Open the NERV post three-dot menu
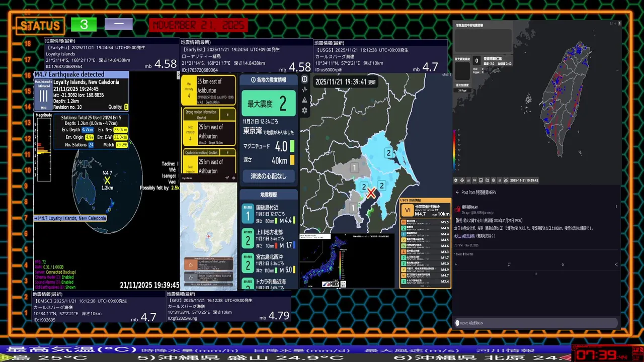The width and height of the screenshot is (644, 362). pos(616,207)
